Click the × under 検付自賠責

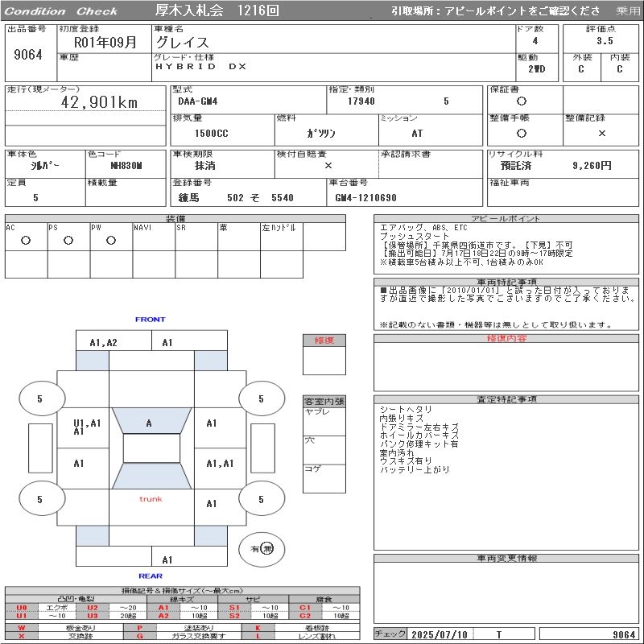pyautogui.click(x=328, y=165)
